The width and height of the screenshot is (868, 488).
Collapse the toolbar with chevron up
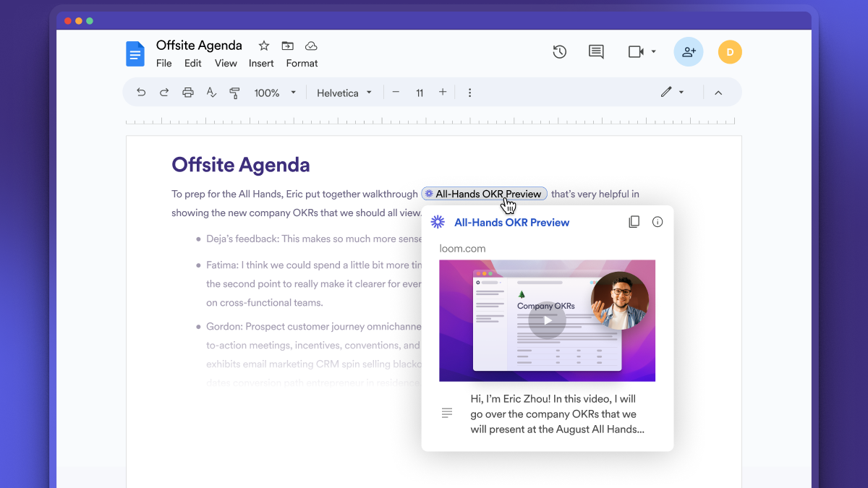718,93
